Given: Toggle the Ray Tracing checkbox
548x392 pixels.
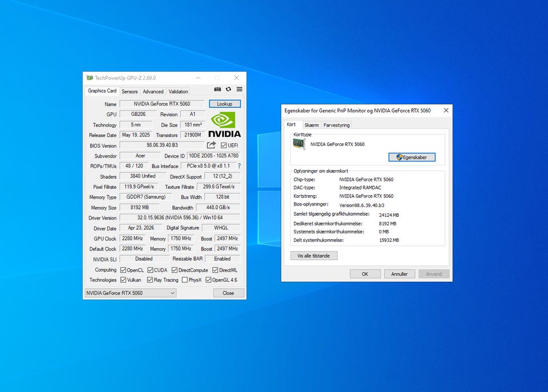Looking at the screenshot, I should (150, 280).
